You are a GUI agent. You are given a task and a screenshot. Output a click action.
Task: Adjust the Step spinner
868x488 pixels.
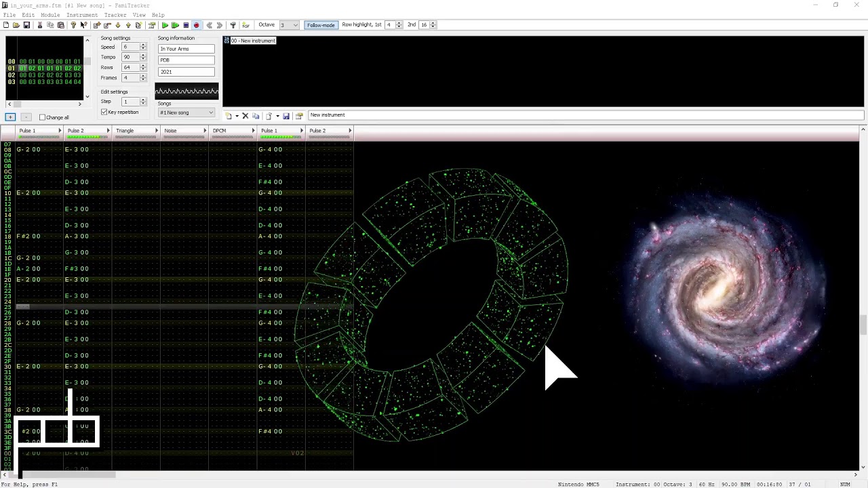[143, 101]
